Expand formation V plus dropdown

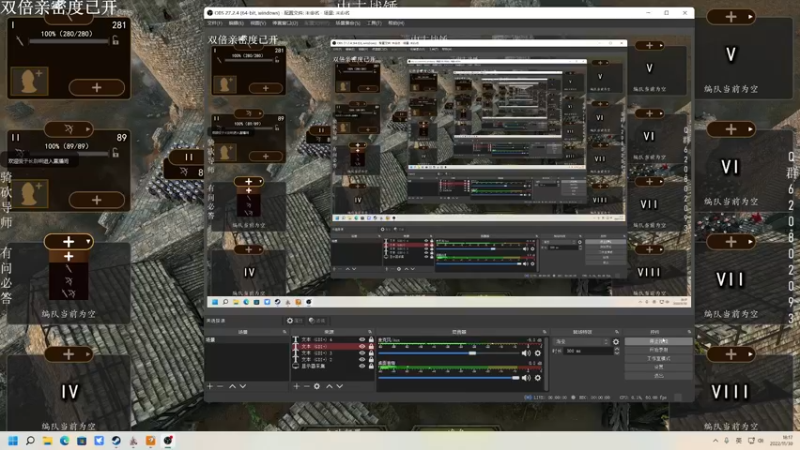[731, 17]
